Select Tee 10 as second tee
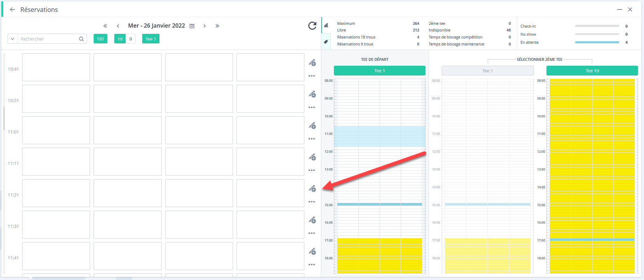 (592, 71)
